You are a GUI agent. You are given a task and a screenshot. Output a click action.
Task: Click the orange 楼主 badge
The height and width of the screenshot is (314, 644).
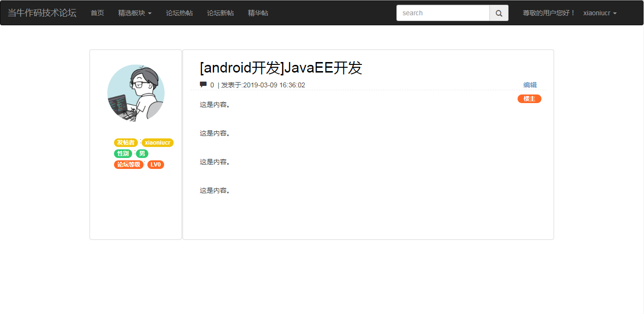[530, 99]
